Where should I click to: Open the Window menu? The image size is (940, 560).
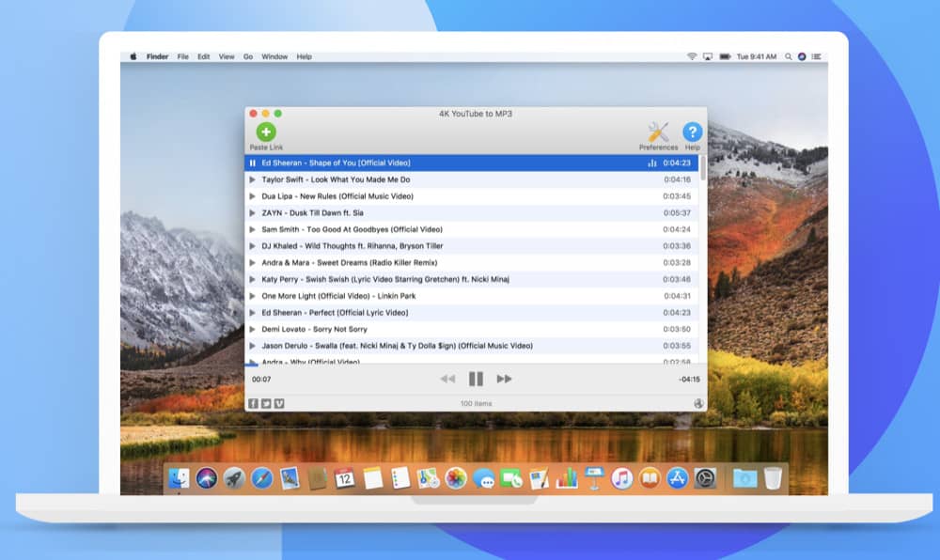coord(274,55)
